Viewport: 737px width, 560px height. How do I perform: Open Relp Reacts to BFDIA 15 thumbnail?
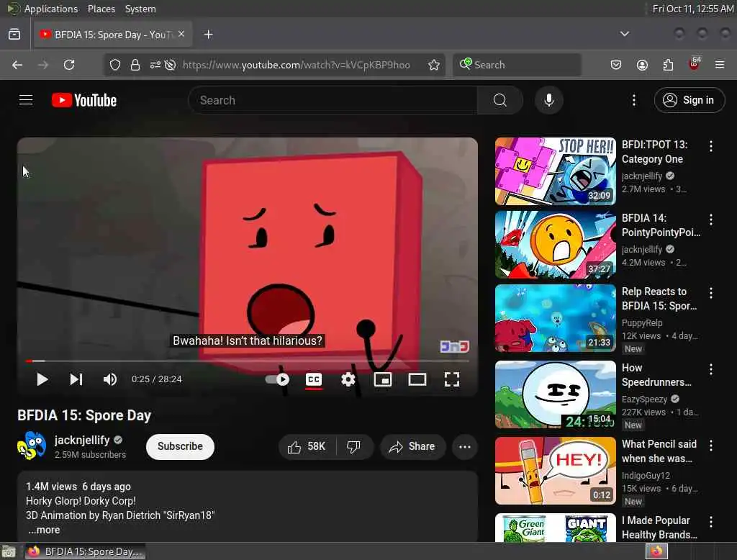(556, 318)
